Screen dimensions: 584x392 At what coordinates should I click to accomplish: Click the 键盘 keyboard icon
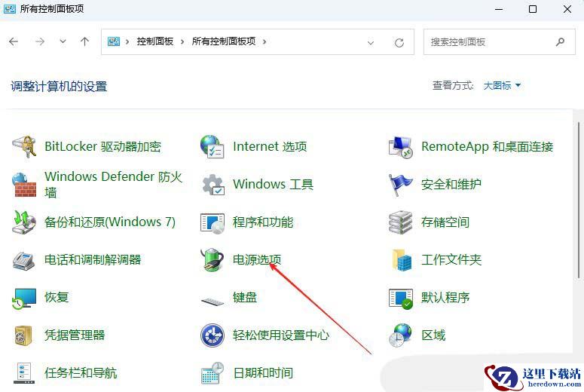(213, 300)
